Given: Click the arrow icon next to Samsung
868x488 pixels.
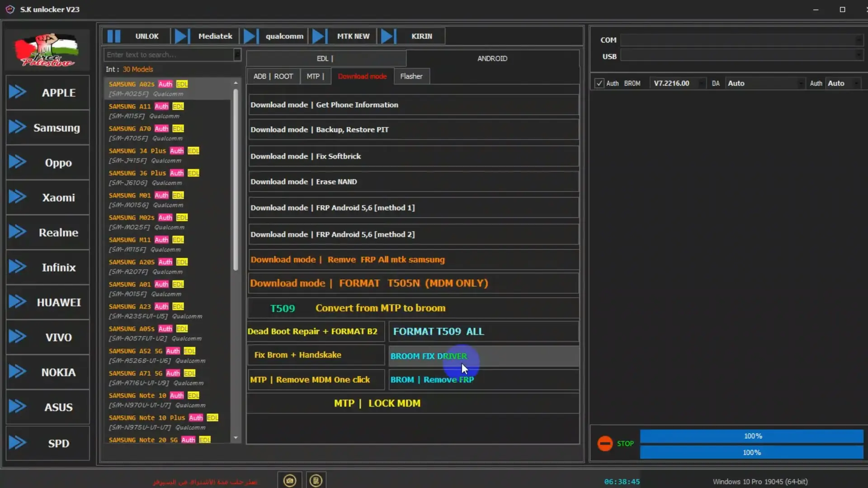Looking at the screenshot, I should pyautogui.click(x=18, y=127).
